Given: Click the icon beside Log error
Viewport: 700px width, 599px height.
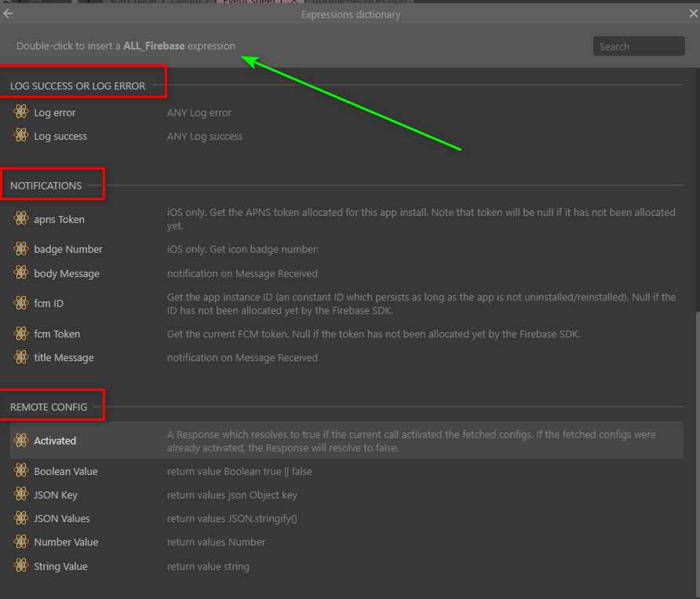Looking at the screenshot, I should pos(21,112).
